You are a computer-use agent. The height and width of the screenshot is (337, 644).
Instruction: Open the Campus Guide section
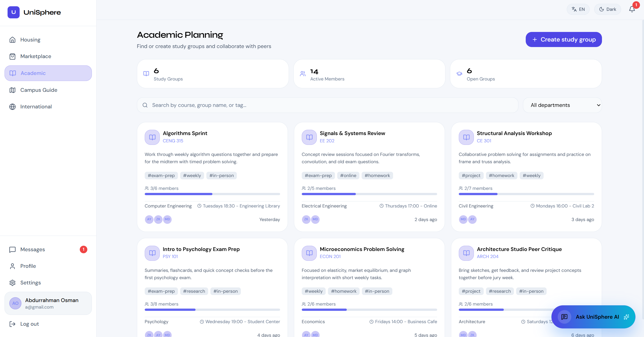point(39,90)
